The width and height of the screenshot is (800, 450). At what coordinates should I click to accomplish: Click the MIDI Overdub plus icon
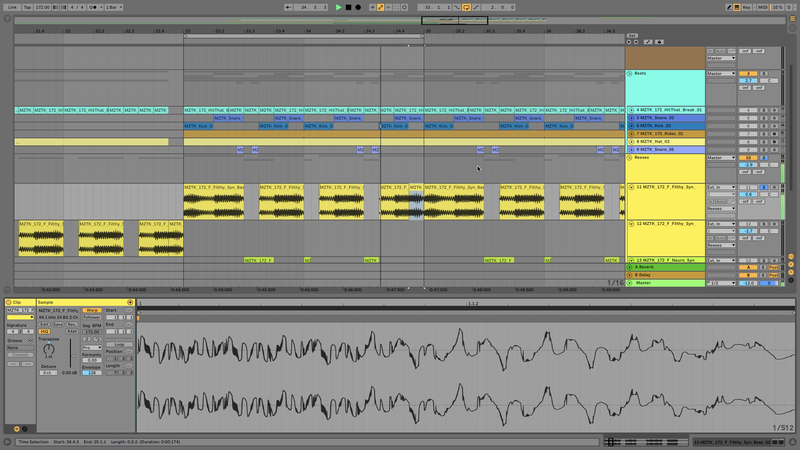(x=372, y=7)
